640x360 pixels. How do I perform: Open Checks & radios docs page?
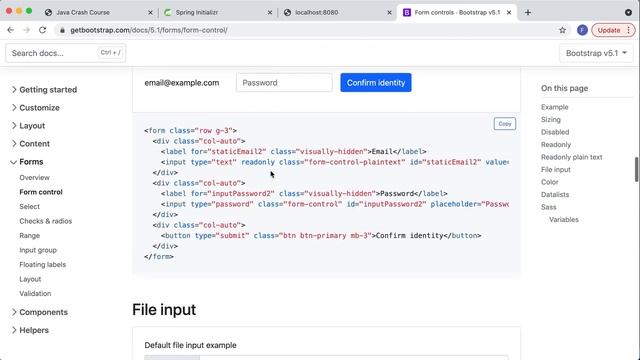pos(46,221)
